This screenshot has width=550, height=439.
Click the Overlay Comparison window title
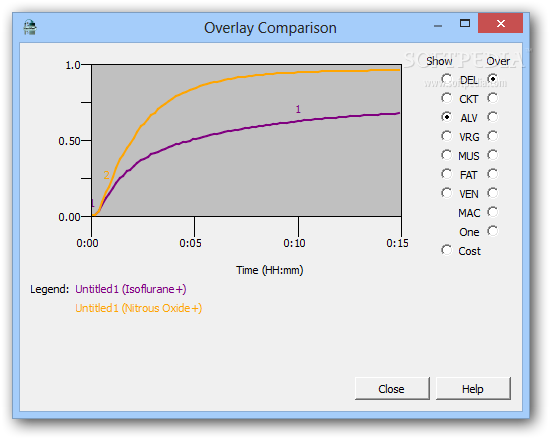point(270,28)
